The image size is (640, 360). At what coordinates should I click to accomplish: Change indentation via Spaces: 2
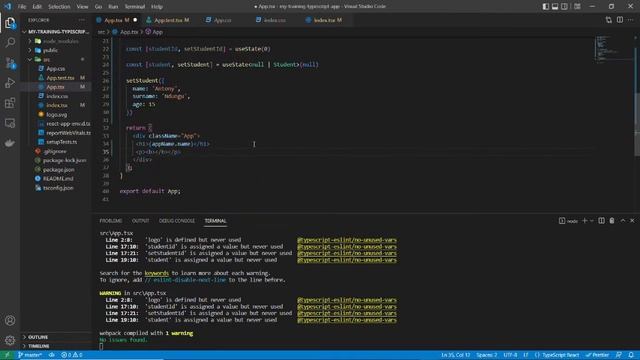click(x=487, y=355)
